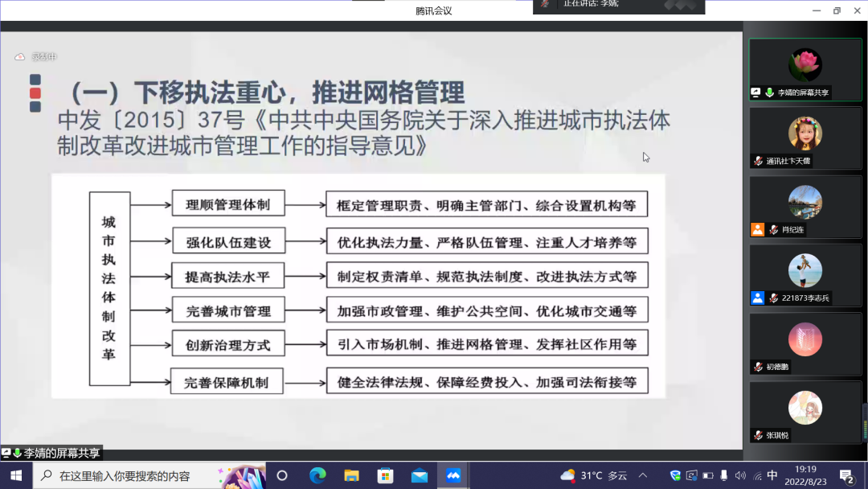Click the blue user icon beside 221873李志兵

click(x=757, y=298)
